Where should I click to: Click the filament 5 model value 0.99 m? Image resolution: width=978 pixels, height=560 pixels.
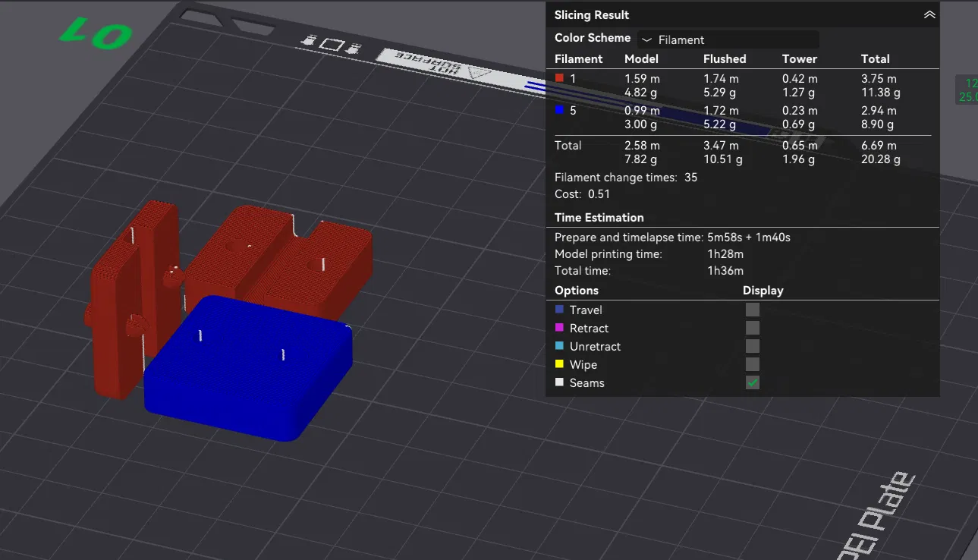tap(643, 110)
